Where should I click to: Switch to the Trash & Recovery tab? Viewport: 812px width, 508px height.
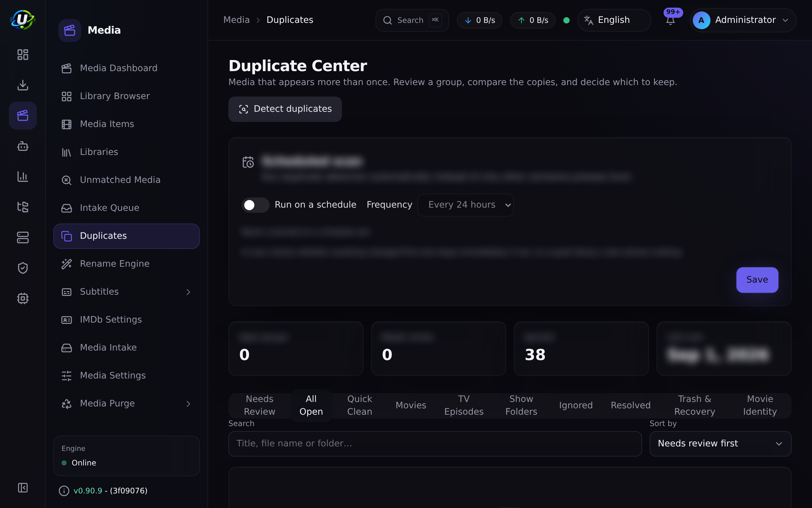click(695, 405)
